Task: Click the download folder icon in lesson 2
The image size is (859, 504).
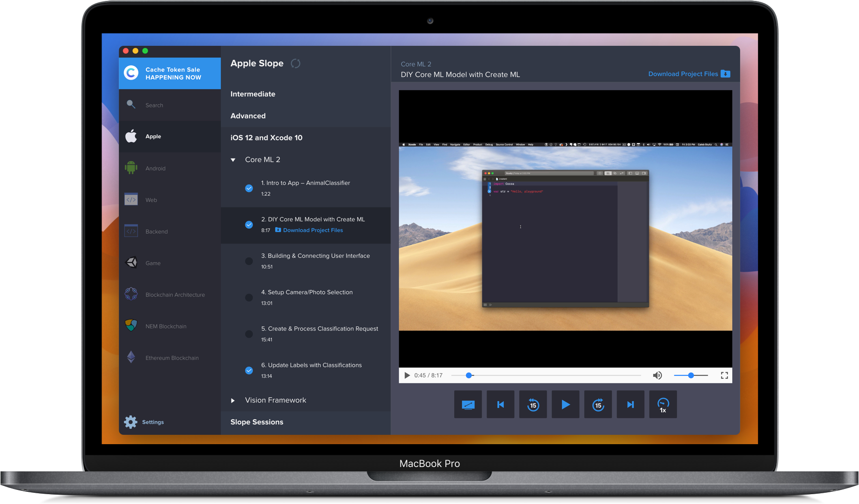Action: (278, 230)
